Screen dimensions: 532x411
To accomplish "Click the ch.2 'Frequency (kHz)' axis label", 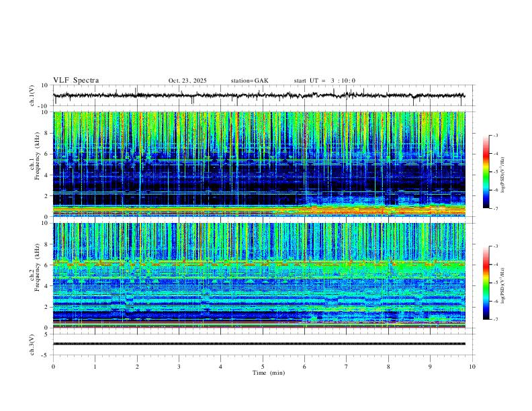I will click(37, 267).
